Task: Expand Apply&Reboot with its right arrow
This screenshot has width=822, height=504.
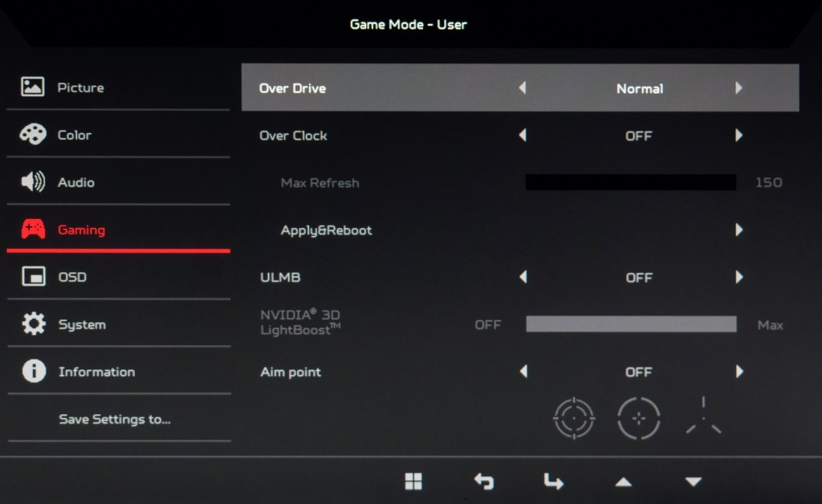Action: point(739,230)
